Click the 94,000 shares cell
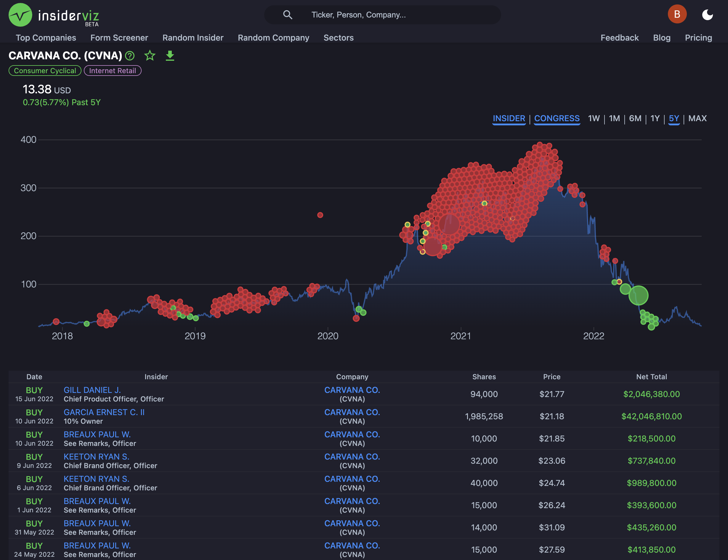Screen dimensions: 728x560 [x=484, y=394]
